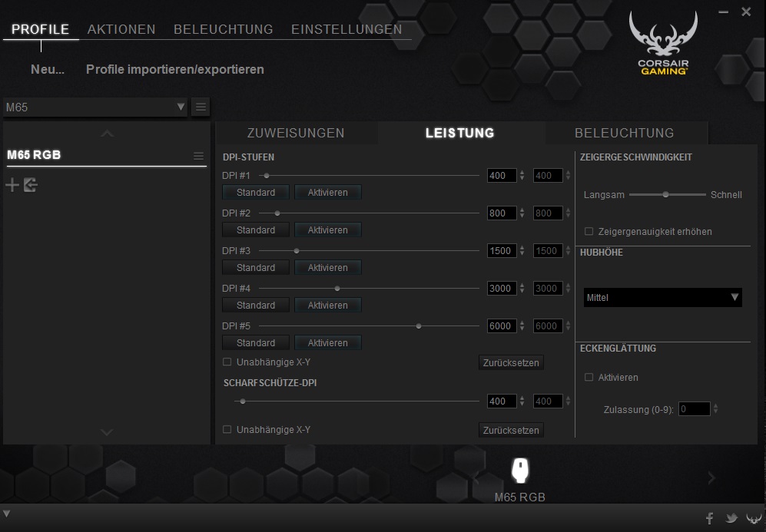The width and height of the screenshot is (766, 532).
Task: Open the Twitter link icon
Action: tap(731, 518)
